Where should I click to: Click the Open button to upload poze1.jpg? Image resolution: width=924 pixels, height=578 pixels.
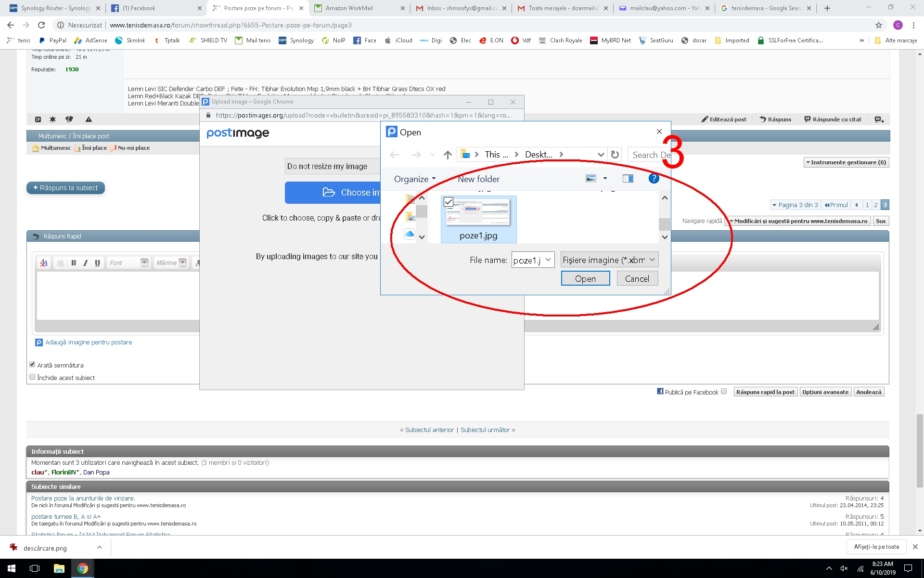585,278
